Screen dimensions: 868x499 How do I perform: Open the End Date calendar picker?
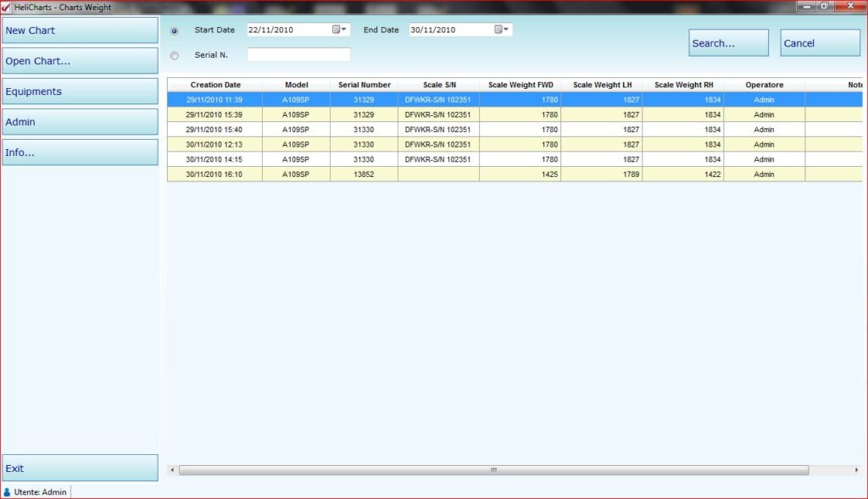(502, 30)
